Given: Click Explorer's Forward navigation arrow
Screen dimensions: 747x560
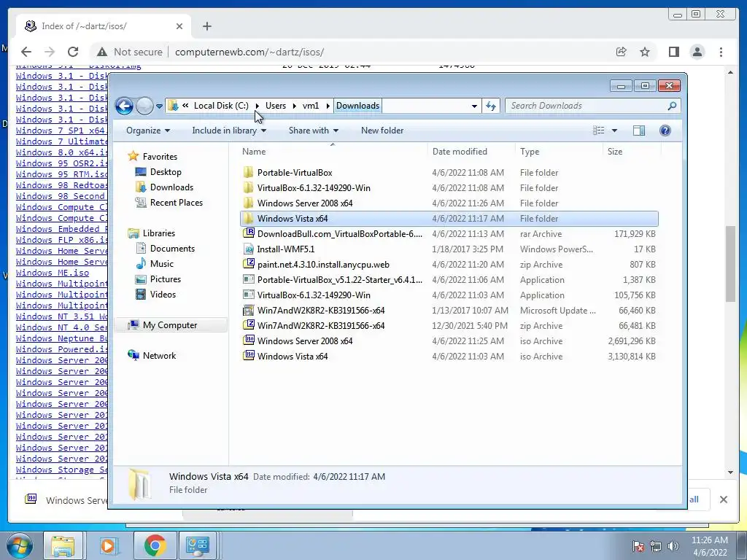Looking at the screenshot, I should pyautogui.click(x=144, y=106).
